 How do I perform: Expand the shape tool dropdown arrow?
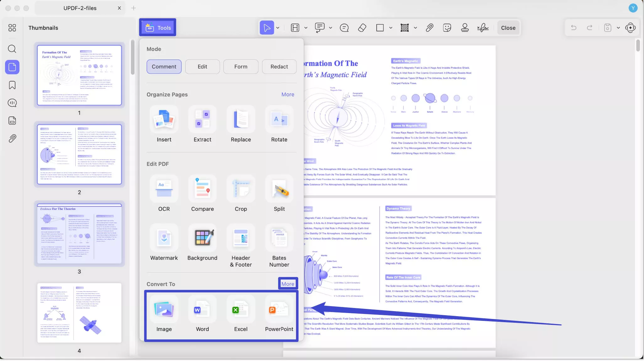click(x=391, y=28)
